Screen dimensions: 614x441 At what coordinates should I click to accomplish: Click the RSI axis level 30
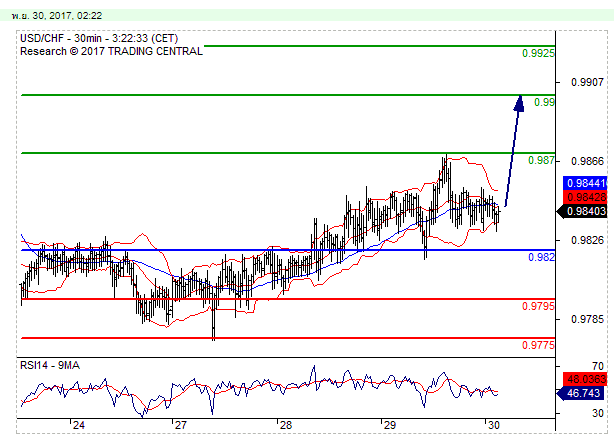(x=598, y=413)
